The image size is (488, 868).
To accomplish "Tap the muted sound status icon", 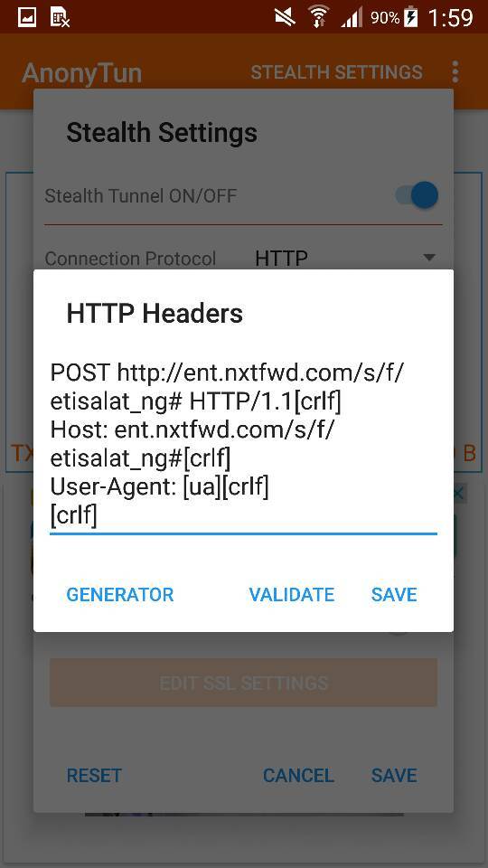I will tap(286, 18).
